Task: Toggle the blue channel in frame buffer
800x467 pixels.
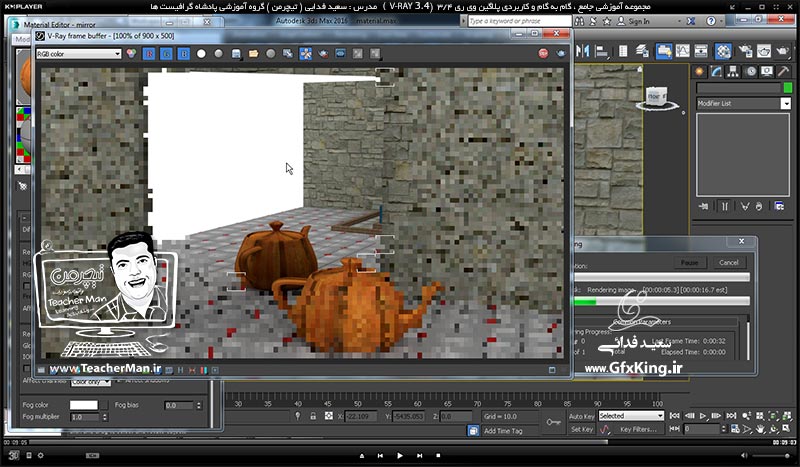Action: pyautogui.click(x=184, y=54)
